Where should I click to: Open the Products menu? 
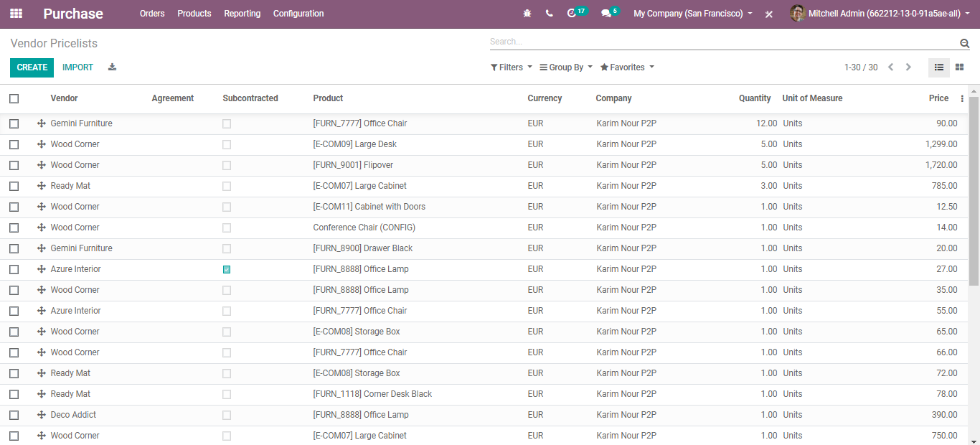coord(194,14)
